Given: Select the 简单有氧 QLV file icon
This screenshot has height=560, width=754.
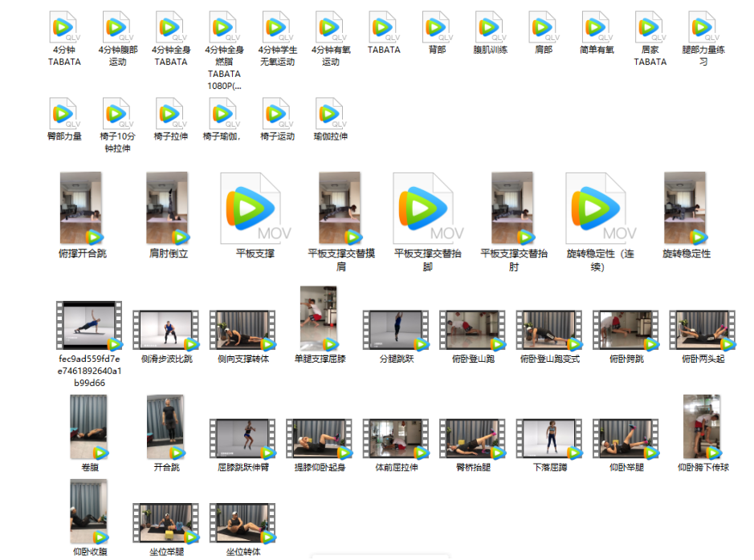Looking at the screenshot, I should [x=597, y=27].
